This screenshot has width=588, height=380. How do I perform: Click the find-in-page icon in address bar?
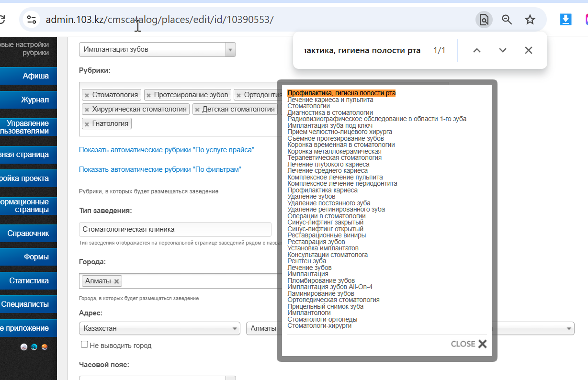484,20
